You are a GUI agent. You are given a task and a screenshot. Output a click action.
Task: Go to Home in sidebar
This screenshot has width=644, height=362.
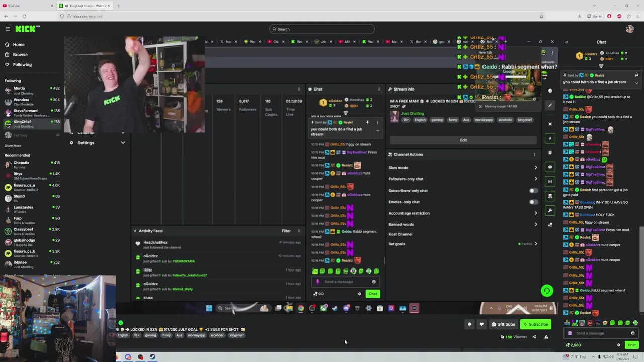pos(19,44)
